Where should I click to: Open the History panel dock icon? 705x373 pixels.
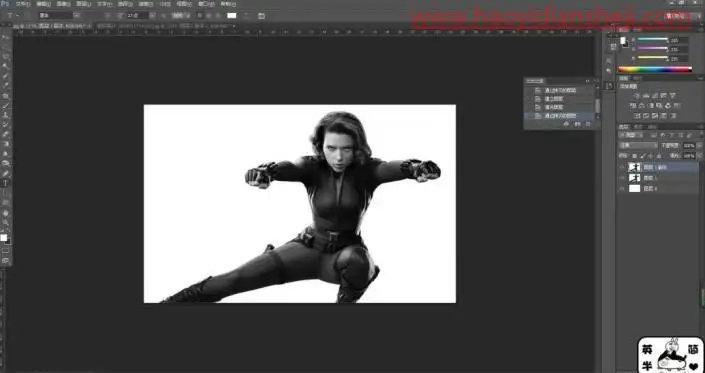(609, 86)
